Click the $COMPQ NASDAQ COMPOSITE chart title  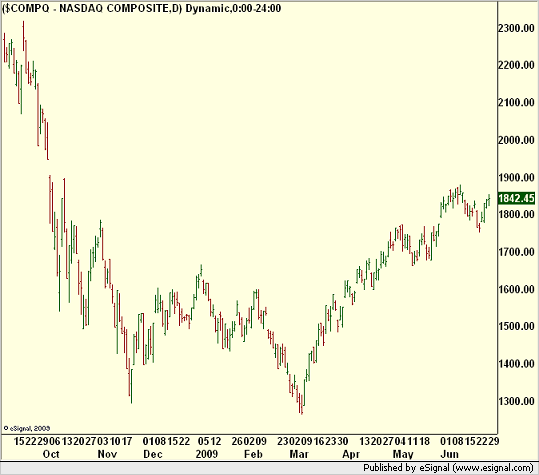[x=142, y=9]
